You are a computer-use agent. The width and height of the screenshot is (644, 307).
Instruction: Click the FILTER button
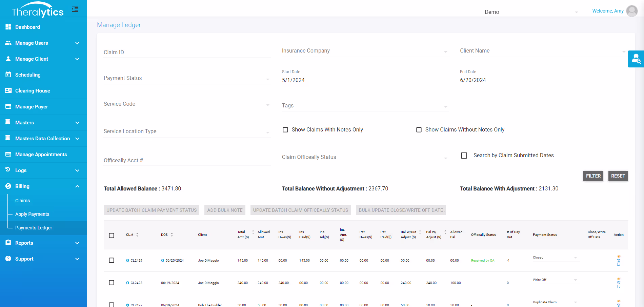[x=593, y=176]
